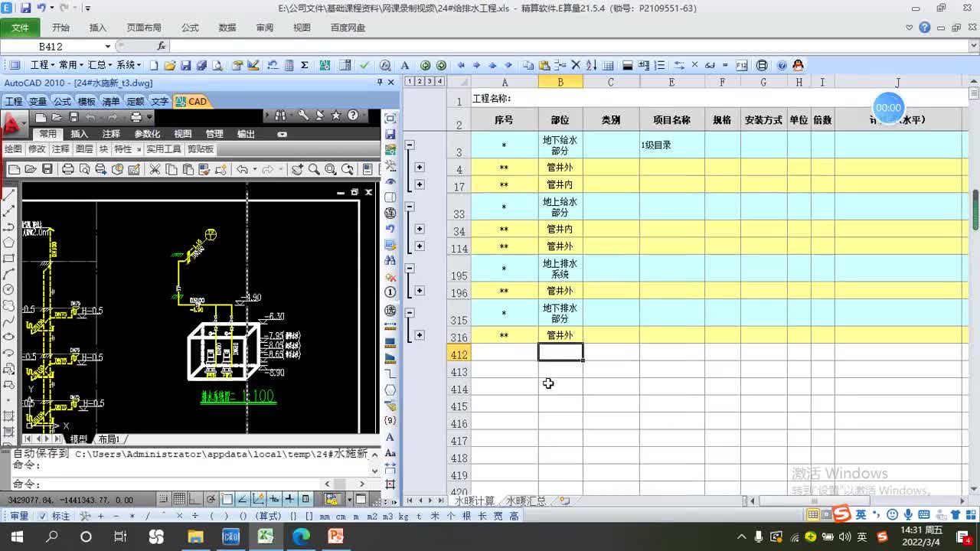Click the text A icon in the toolbar
The width and height of the screenshot is (980, 551).
pos(405,65)
